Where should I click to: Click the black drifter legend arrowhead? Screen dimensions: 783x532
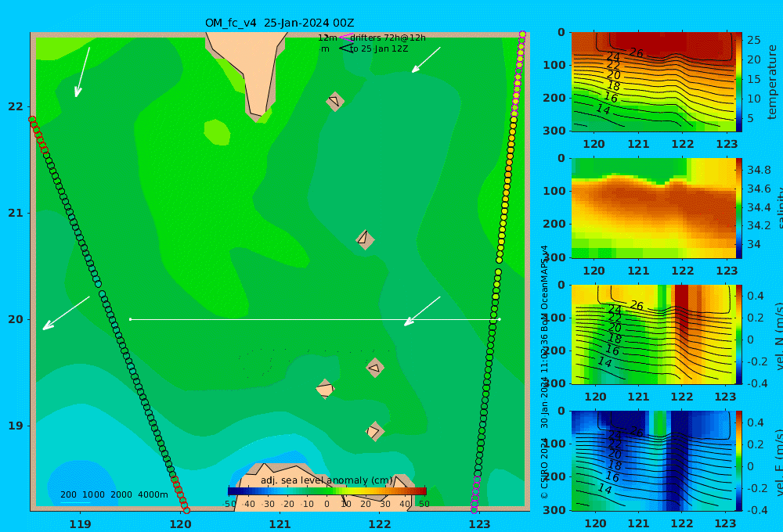(x=346, y=49)
